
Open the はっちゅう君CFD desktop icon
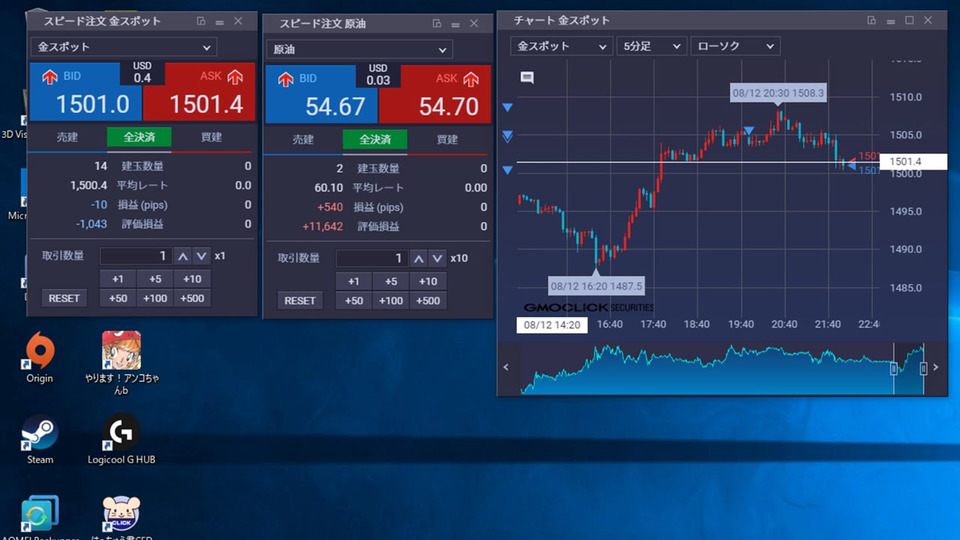(121, 517)
